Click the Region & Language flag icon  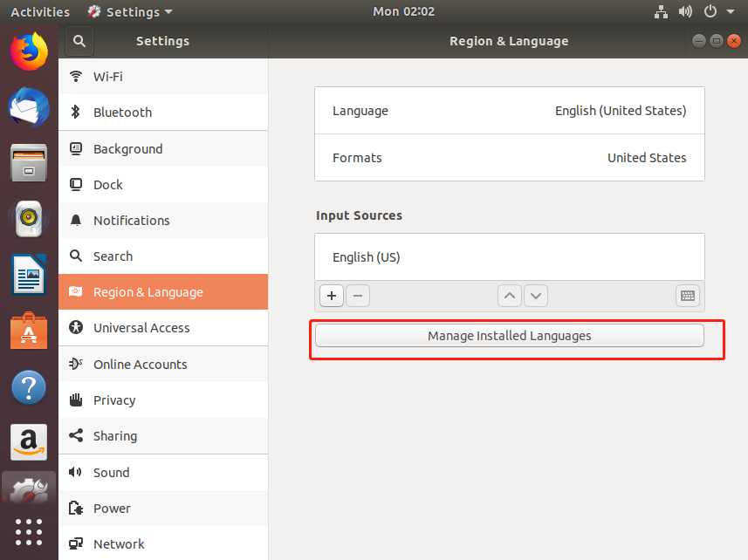coord(76,291)
